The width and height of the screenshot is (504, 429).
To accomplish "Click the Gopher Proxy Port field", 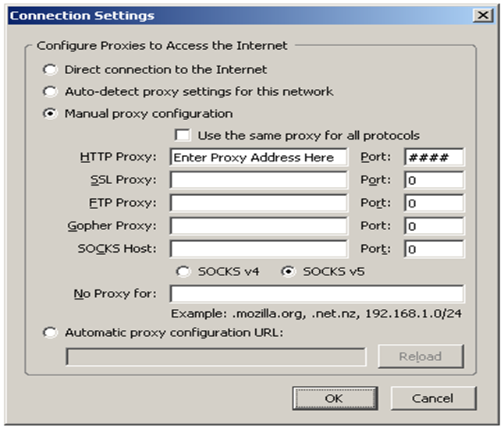I will (x=434, y=226).
